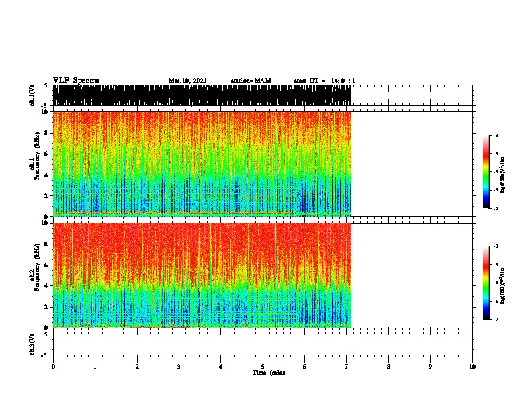
Task: Click time axis tick label "0"
Action: click(x=53, y=367)
